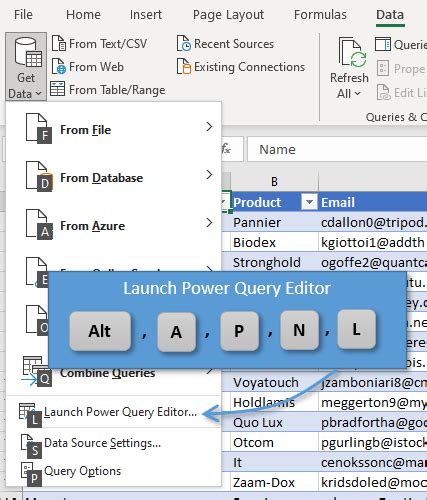Select the Product header cell
This screenshot has width=427, height=500.
(x=274, y=202)
